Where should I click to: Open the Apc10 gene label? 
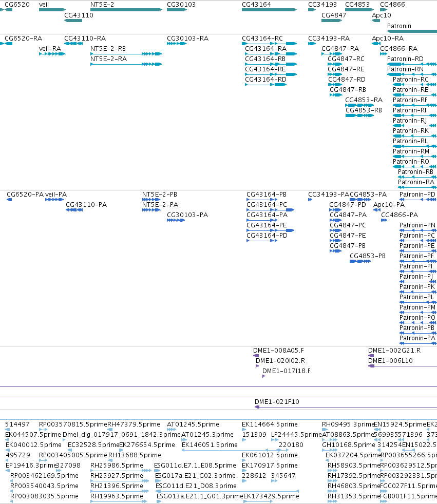coord(382,15)
